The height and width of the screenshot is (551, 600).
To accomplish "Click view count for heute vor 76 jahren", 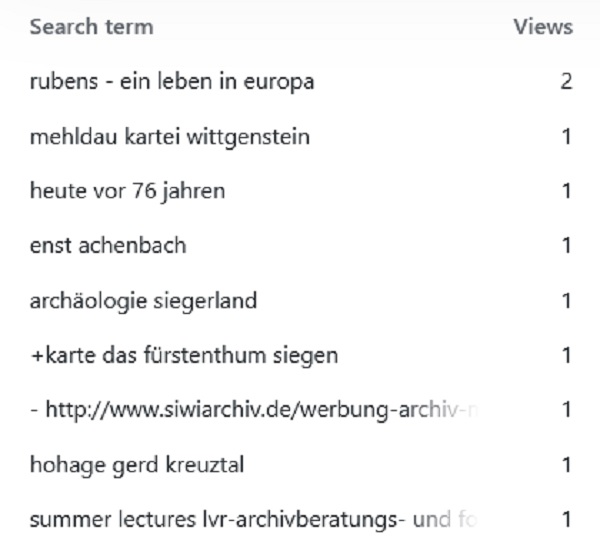I will (567, 191).
